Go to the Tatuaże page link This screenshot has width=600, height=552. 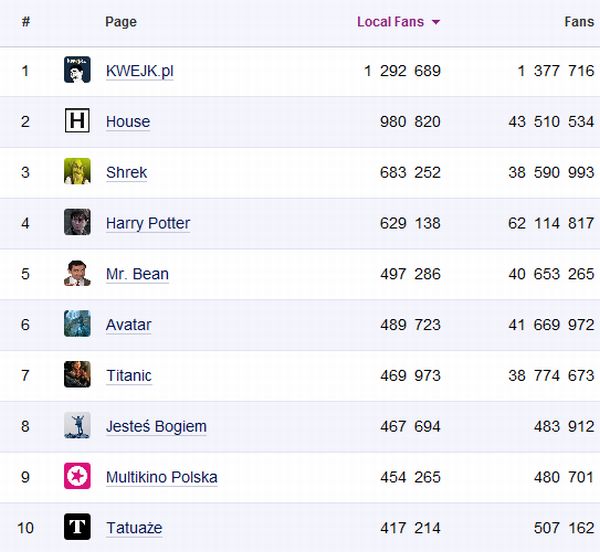click(134, 528)
